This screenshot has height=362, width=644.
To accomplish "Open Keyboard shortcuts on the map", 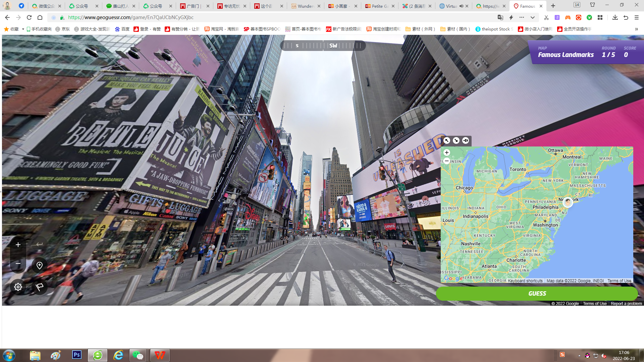I will (x=525, y=281).
